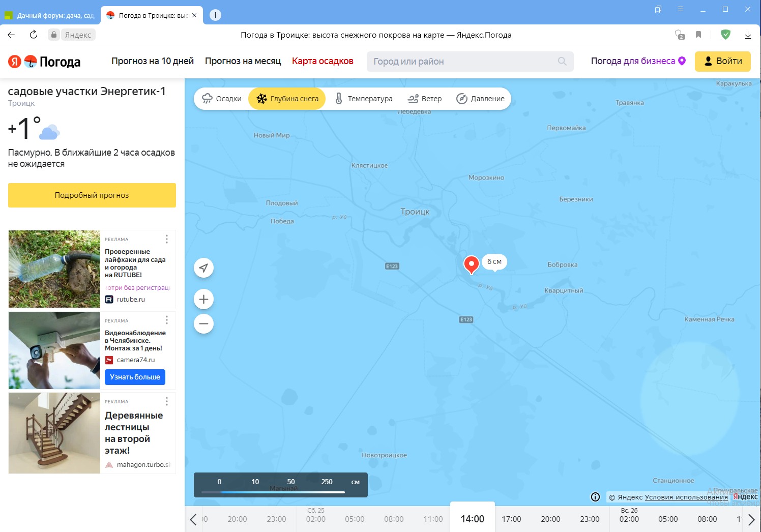Open the security camera ad thumbnail

(x=54, y=350)
